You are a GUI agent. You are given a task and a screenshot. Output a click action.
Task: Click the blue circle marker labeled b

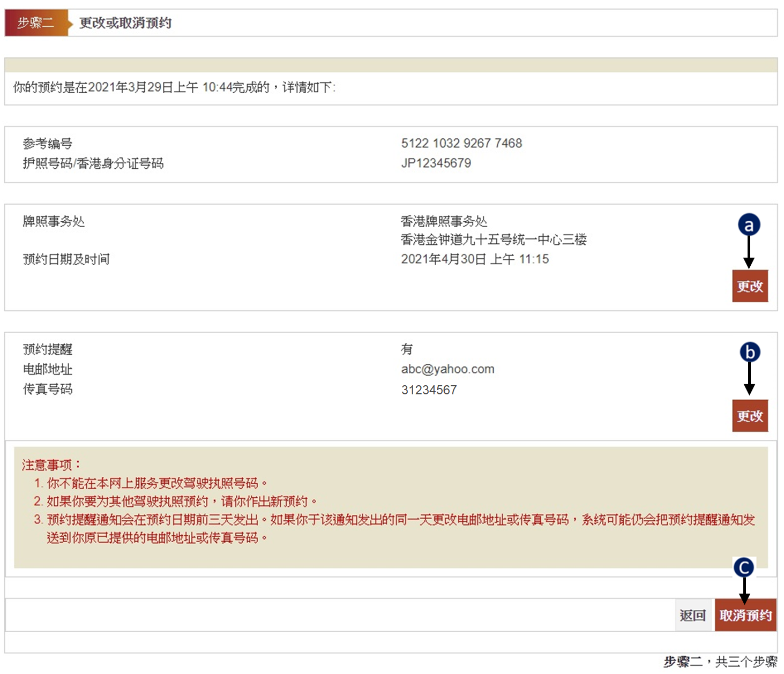pos(750,352)
